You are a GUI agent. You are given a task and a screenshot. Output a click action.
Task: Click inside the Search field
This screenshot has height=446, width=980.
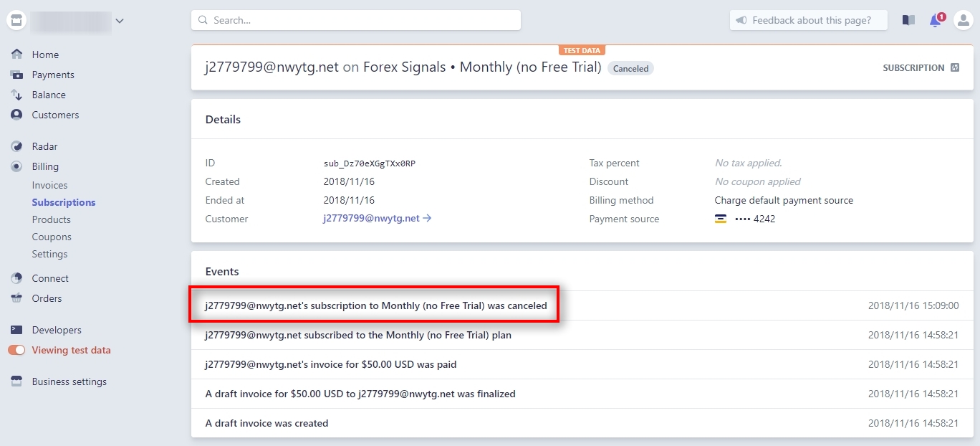point(355,20)
